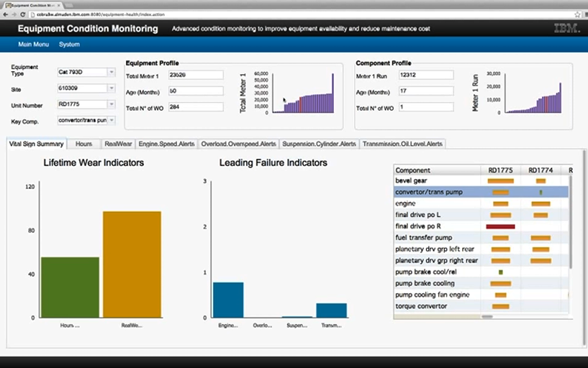
Task: Click green RD1775 indicator for pump brake cool/rel
Action: [x=501, y=272]
